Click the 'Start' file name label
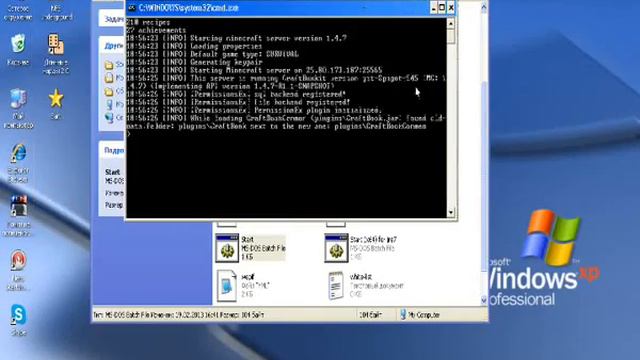This screenshot has height=360, width=640. pyautogui.click(x=247, y=240)
